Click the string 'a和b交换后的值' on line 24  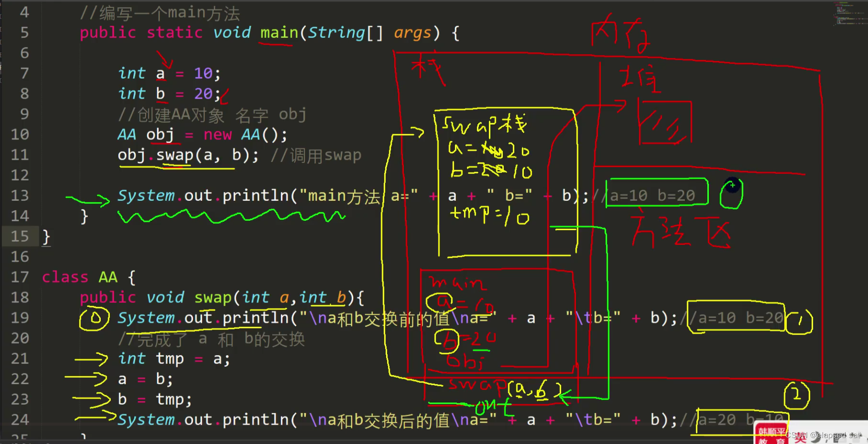(389, 421)
